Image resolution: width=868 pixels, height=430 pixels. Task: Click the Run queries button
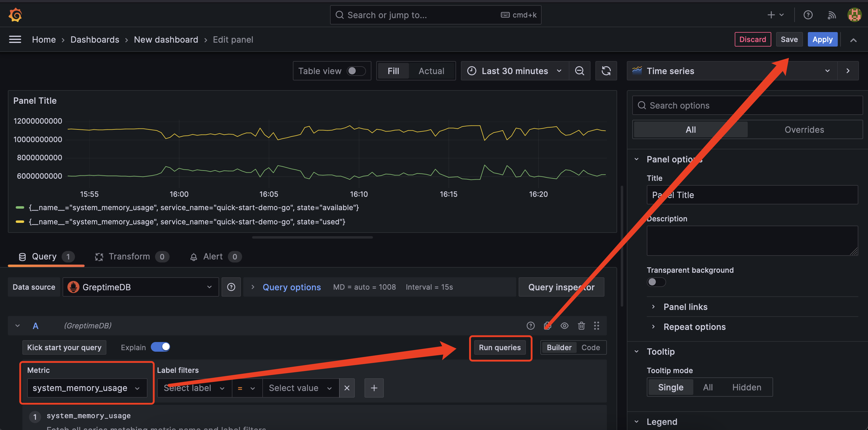pyautogui.click(x=500, y=347)
